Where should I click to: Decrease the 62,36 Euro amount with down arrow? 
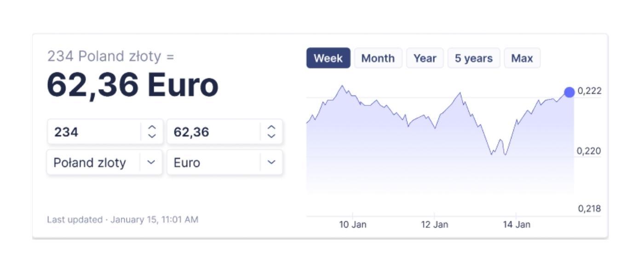tap(271, 136)
